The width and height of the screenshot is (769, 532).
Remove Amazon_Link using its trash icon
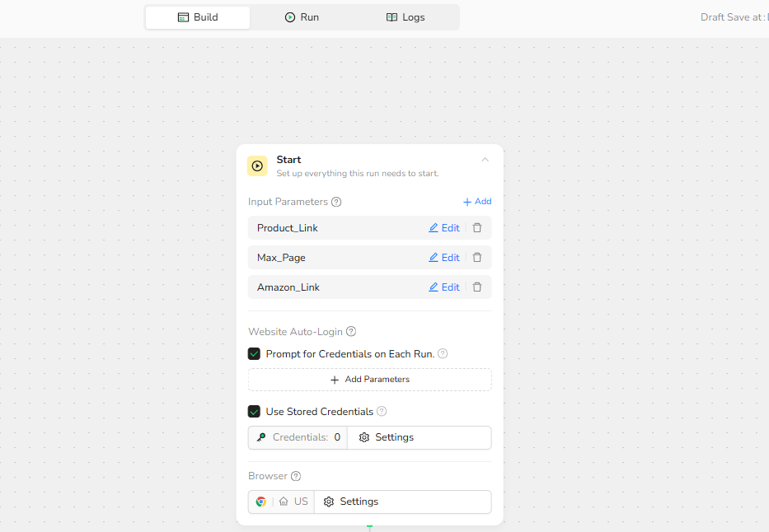pyautogui.click(x=476, y=287)
